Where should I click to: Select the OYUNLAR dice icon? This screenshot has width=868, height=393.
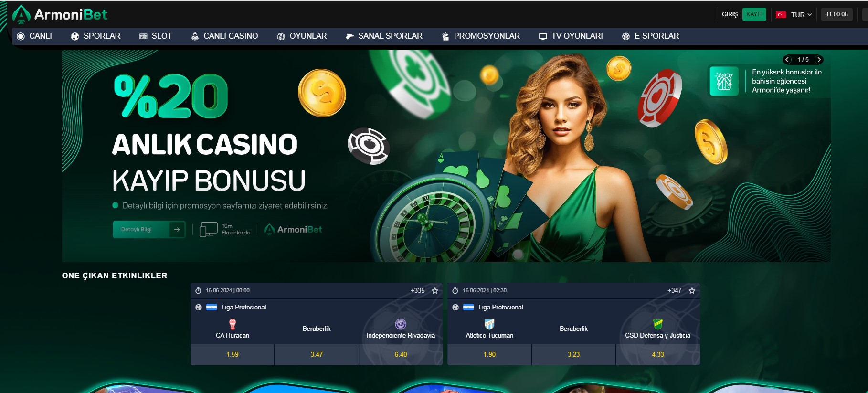(281, 36)
